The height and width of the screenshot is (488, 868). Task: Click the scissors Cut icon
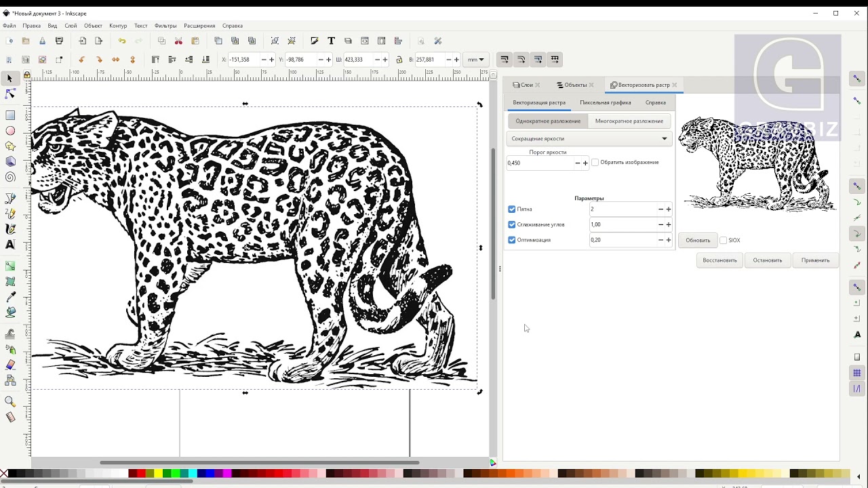(x=178, y=41)
